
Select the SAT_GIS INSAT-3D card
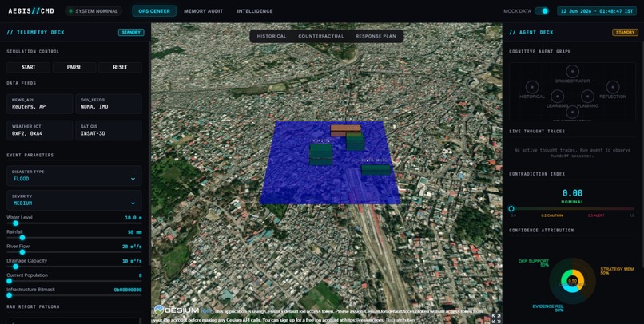coord(109,130)
